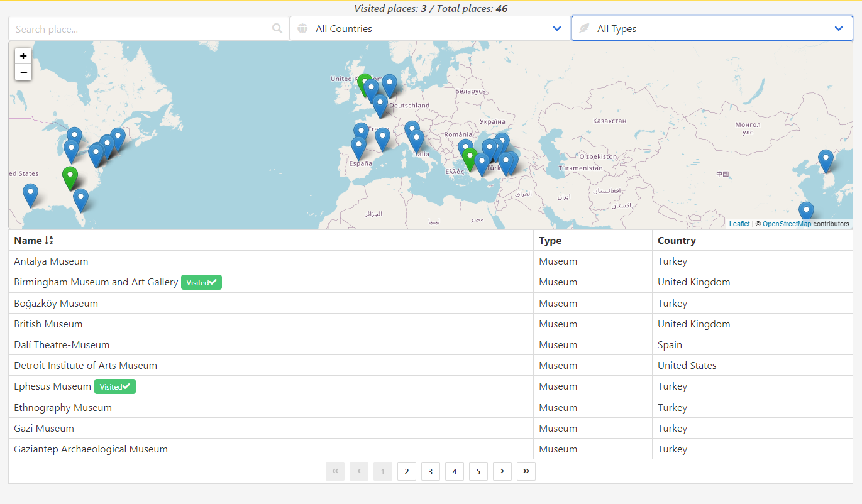Click the map zoom in plus button
The height and width of the screenshot is (504, 862).
[23, 56]
